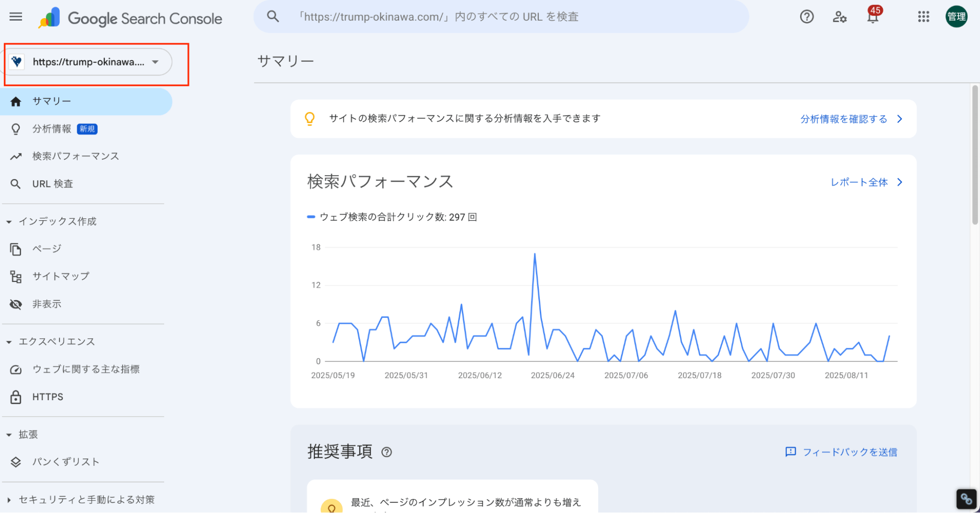This screenshot has height=513, width=980.
Task: Open the サイトマップ section
Action: [60, 276]
